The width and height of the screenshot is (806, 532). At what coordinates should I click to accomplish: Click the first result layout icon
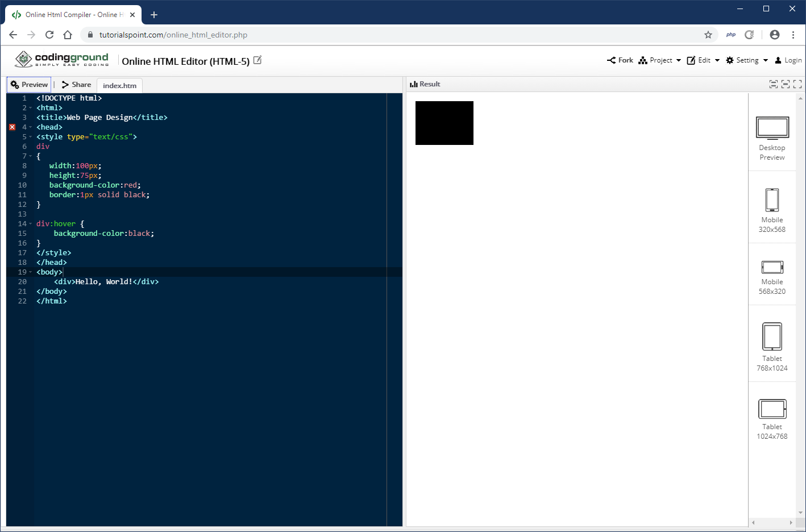(774, 84)
